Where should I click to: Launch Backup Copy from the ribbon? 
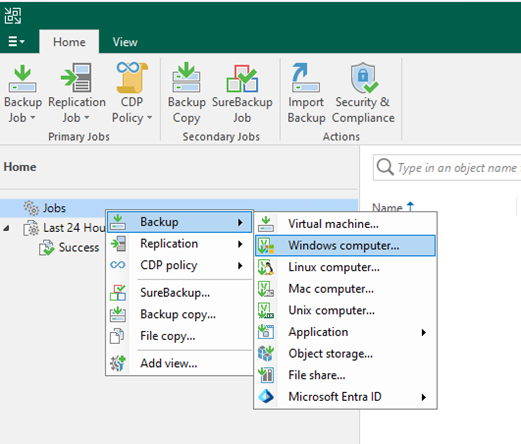[186, 77]
